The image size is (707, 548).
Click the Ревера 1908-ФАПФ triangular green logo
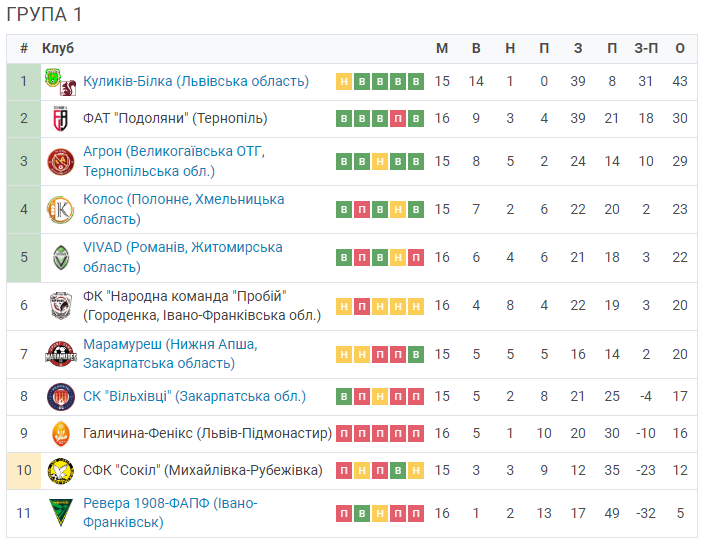[60, 513]
